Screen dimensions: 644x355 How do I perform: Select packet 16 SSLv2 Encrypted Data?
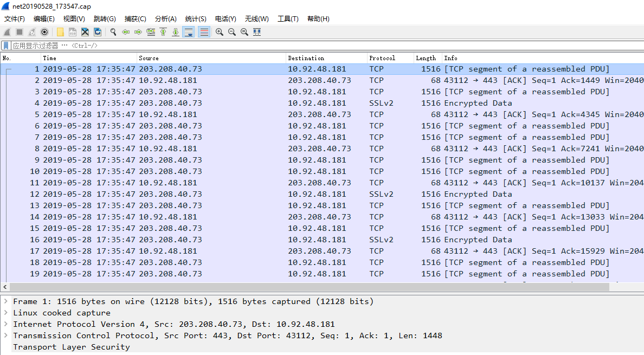(322, 240)
